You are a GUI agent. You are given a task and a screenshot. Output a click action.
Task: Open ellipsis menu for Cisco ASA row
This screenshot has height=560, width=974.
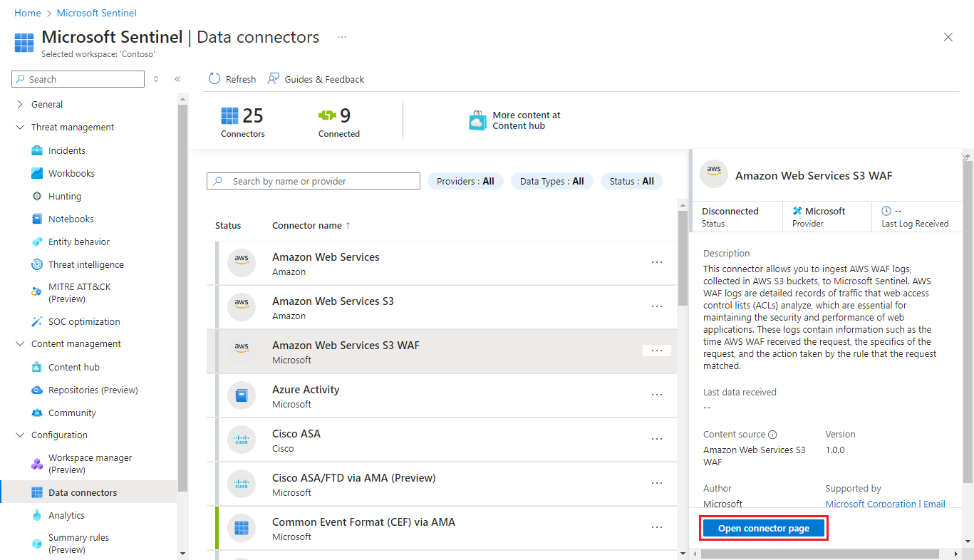point(657,439)
